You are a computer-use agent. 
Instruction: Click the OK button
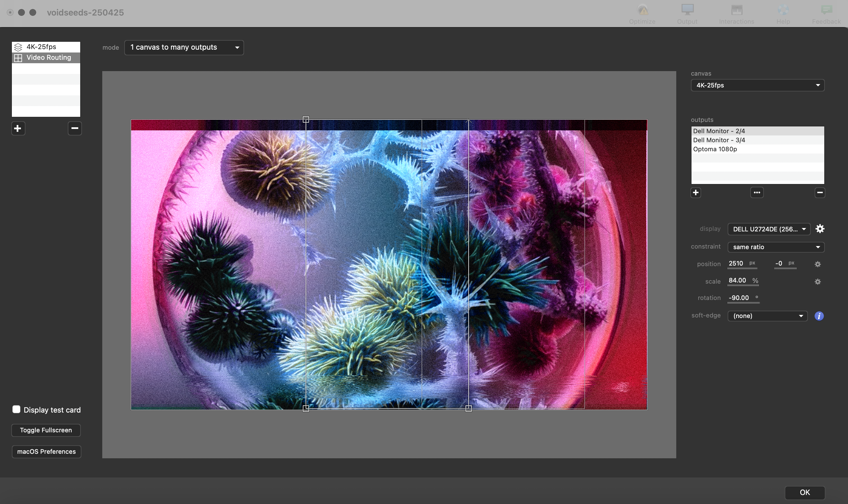point(804,492)
